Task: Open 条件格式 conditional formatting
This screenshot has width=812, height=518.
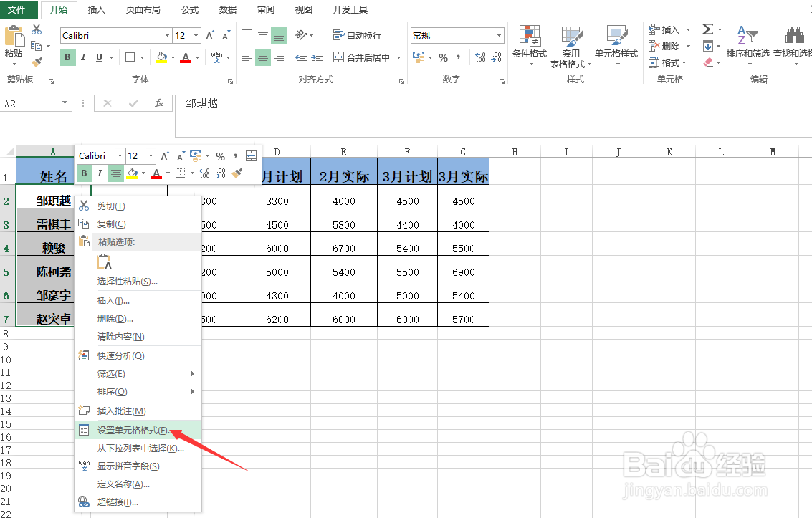Action: click(529, 46)
